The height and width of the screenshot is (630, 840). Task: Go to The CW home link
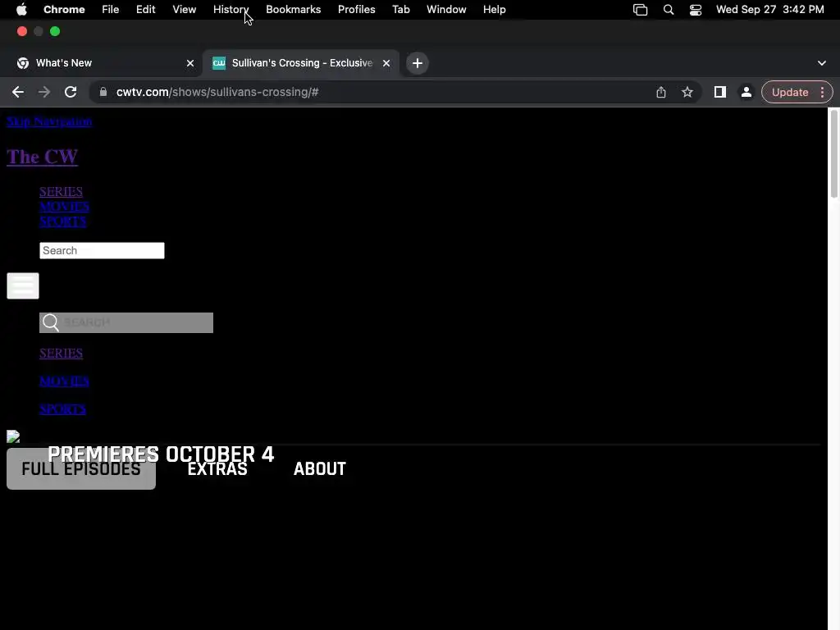[x=43, y=157]
